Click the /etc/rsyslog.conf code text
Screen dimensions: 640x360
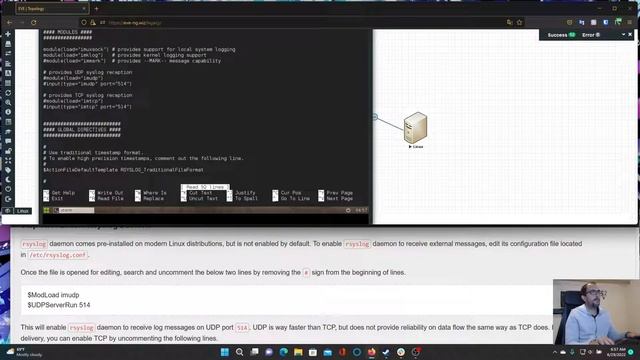pyautogui.click(x=58, y=255)
